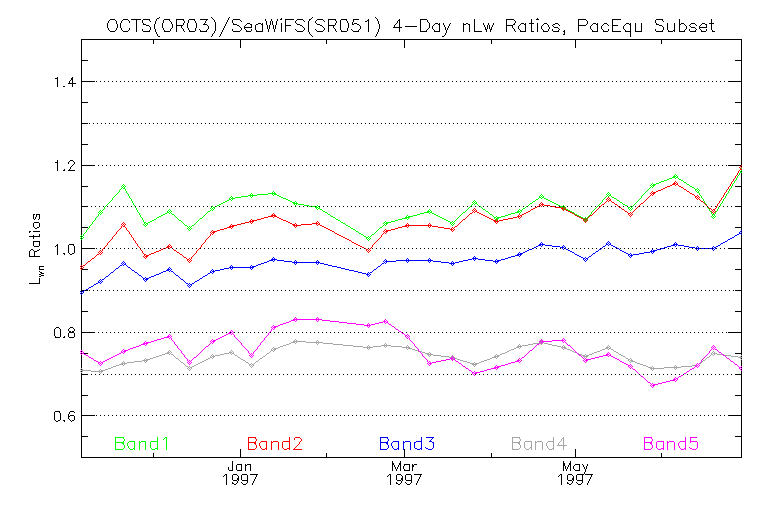Click the 0.8 y-axis tick label

tap(65, 333)
